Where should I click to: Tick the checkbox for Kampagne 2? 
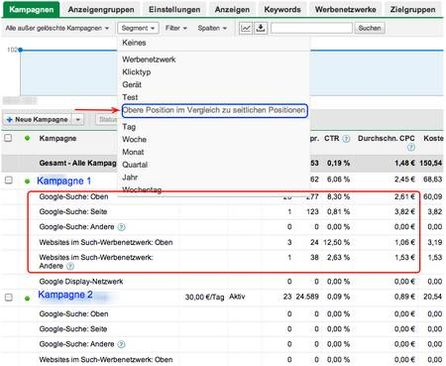[x=9, y=297]
